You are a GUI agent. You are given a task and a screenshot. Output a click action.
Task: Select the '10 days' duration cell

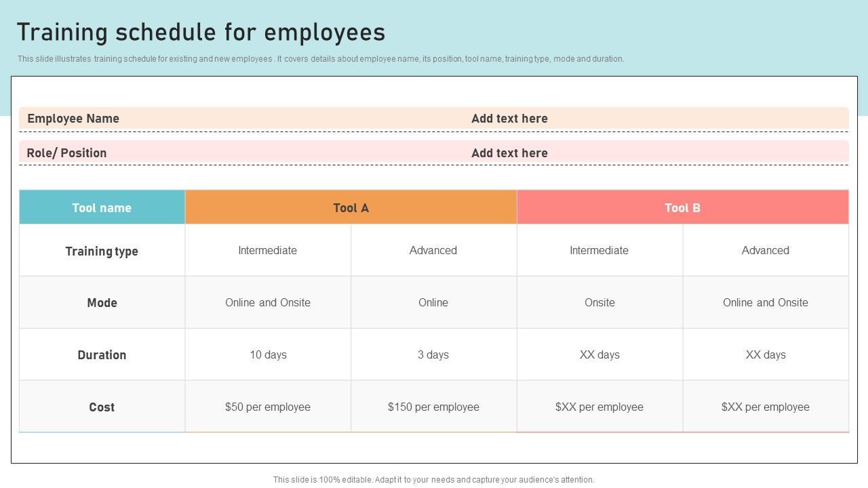tap(268, 355)
